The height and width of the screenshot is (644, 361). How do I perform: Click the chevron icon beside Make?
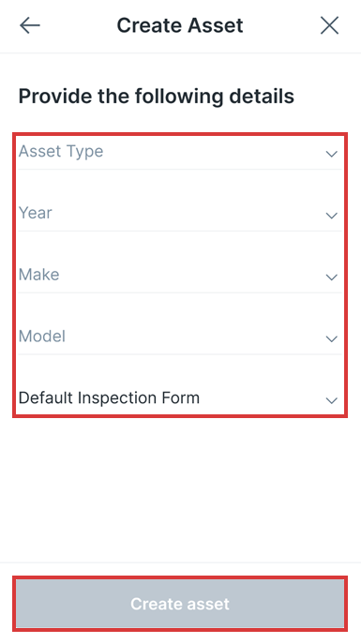331,277
